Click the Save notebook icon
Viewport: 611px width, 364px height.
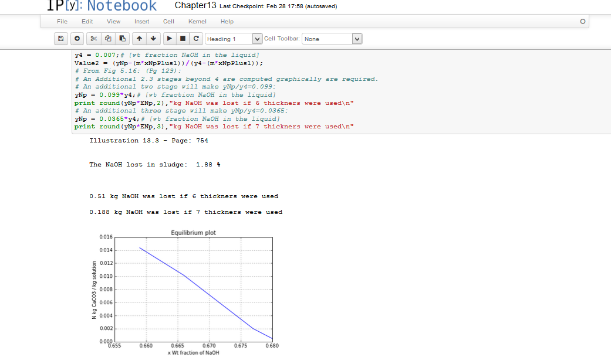tap(60, 39)
